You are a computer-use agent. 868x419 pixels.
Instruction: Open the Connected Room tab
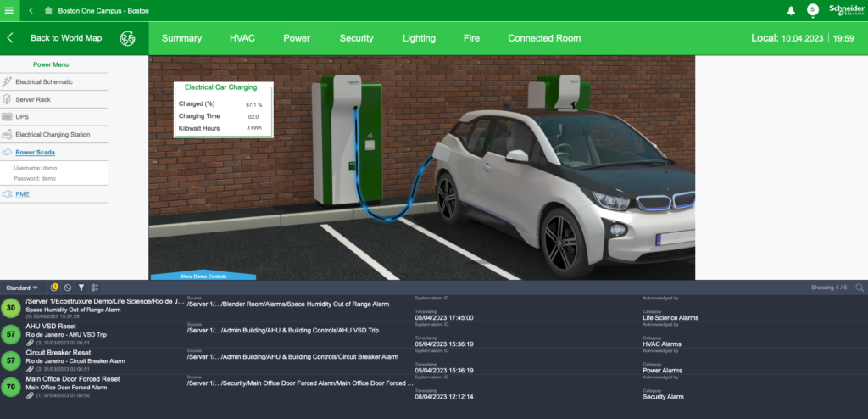click(545, 38)
